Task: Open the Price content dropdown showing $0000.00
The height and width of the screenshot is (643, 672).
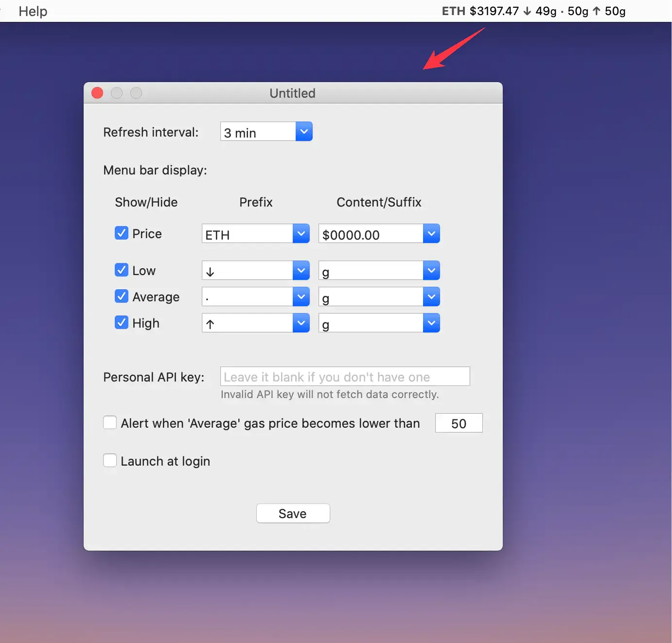Action: 431,233
